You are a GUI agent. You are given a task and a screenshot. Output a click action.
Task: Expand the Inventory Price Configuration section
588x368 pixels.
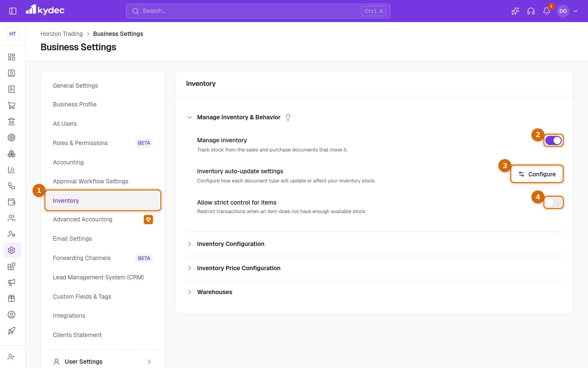(x=190, y=268)
